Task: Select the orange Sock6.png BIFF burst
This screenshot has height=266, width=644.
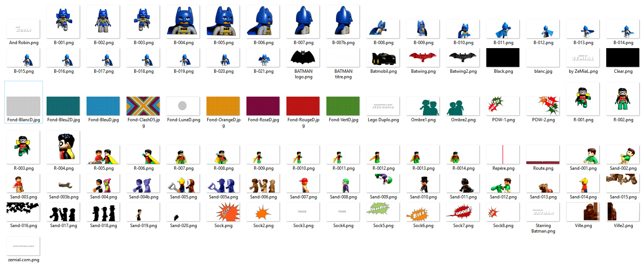Action: click(x=423, y=212)
